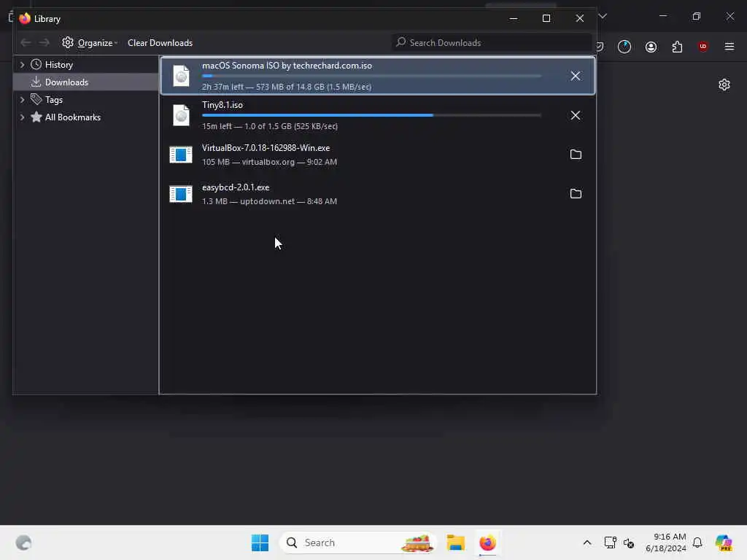Click the easybcd-2.0.1.exe file icon

pos(181,194)
